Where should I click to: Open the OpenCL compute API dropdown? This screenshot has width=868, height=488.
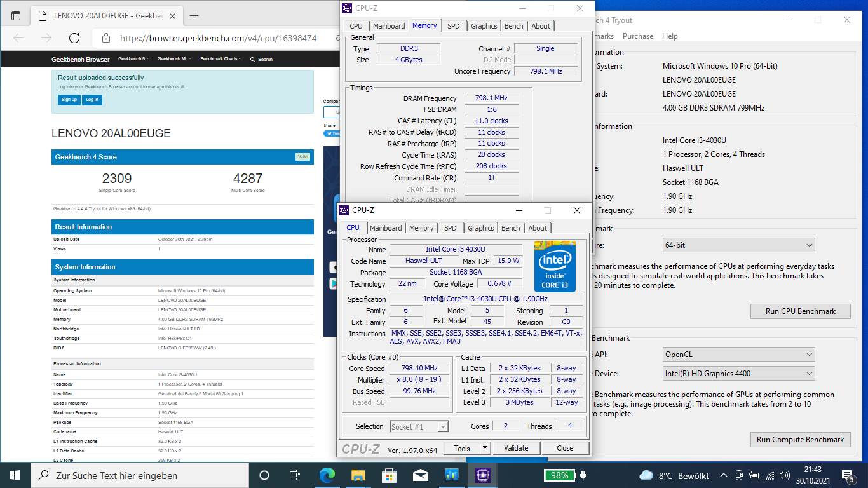[738, 355]
